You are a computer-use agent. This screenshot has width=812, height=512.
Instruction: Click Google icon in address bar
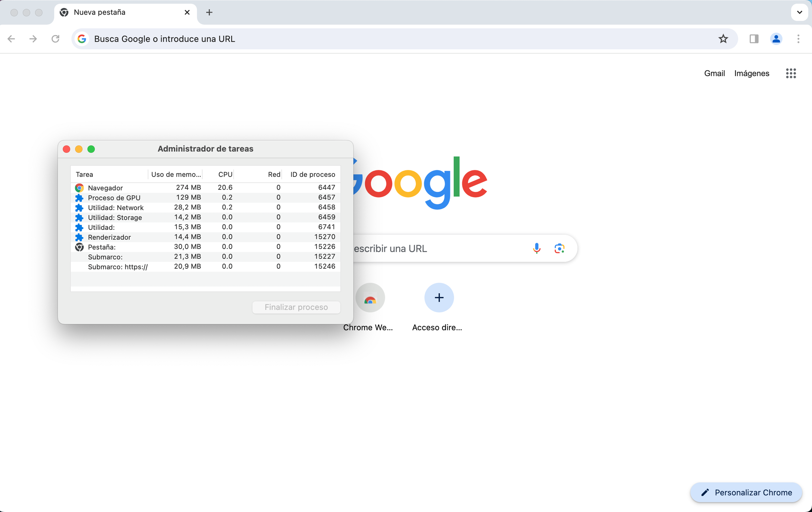click(x=82, y=39)
